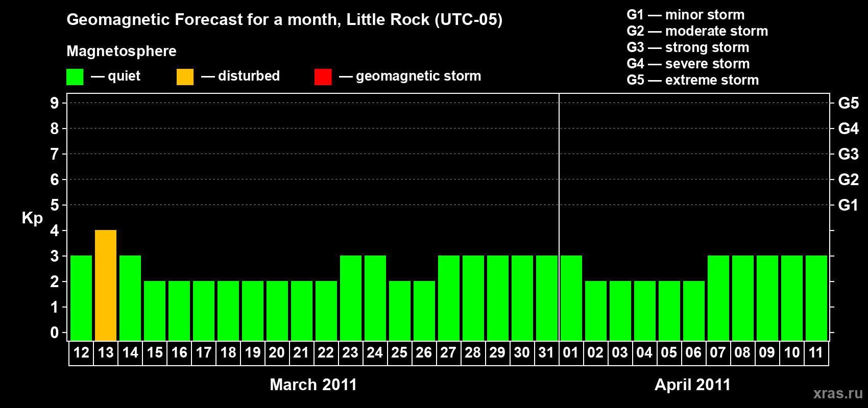
Task: Click date label 04 in April
Action: click(644, 352)
